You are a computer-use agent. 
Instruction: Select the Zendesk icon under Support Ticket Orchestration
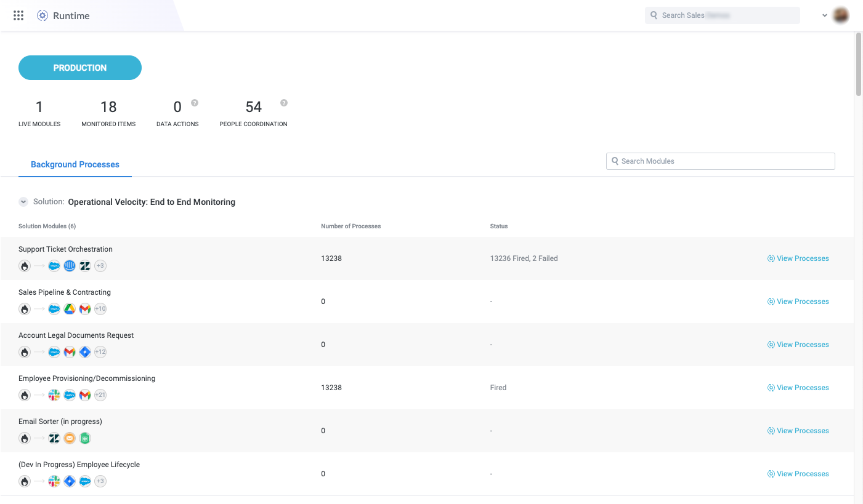coord(84,266)
